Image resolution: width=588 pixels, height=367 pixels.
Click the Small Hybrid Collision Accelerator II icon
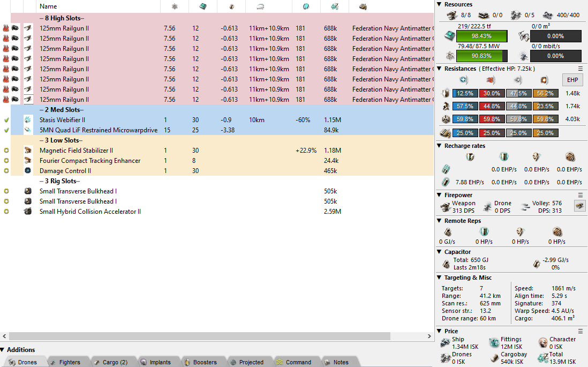(x=28, y=212)
